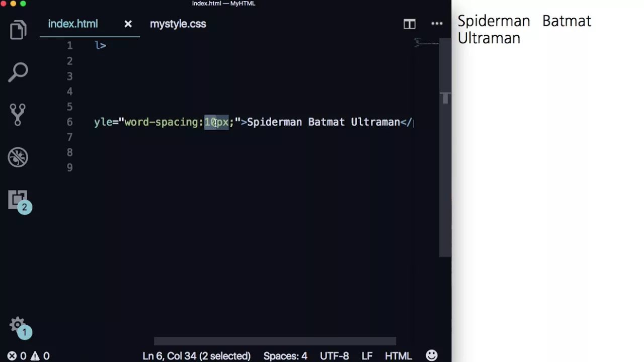644x362 pixels.
Task: Close the index.html tab
Action: point(128,24)
